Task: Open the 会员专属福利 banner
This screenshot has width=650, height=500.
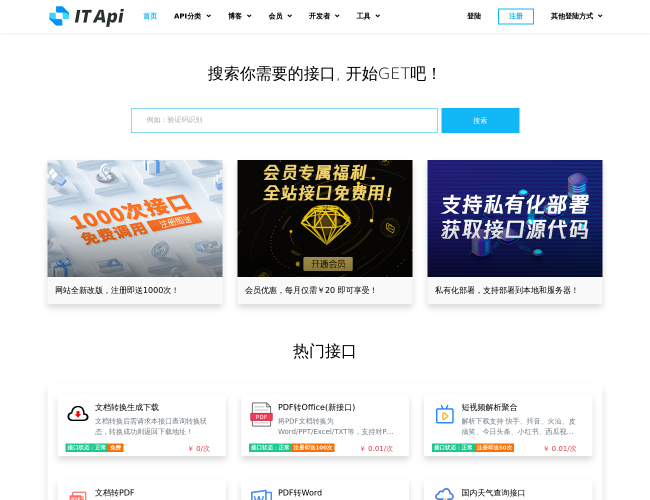Action: 325,218
